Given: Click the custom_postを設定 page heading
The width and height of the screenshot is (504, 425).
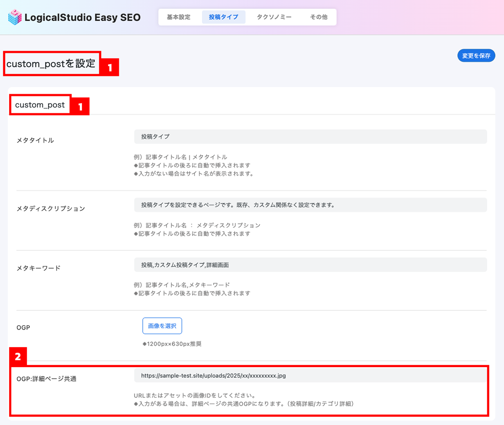Looking at the screenshot, I should coord(51,64).
